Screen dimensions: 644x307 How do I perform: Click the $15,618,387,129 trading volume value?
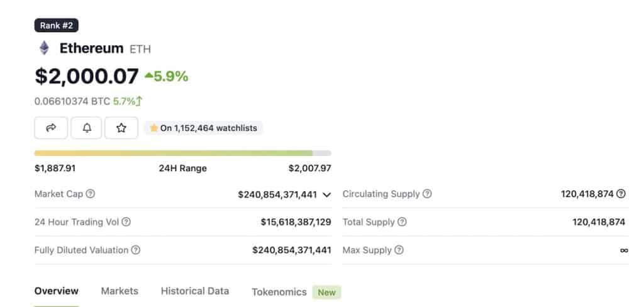[x=296, y=222]
